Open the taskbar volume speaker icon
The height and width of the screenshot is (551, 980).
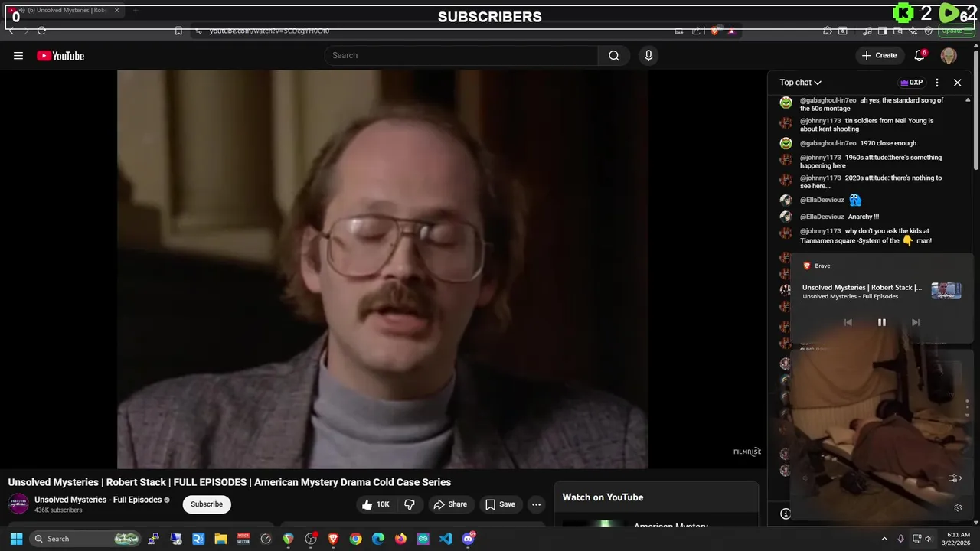pos(928,539)
